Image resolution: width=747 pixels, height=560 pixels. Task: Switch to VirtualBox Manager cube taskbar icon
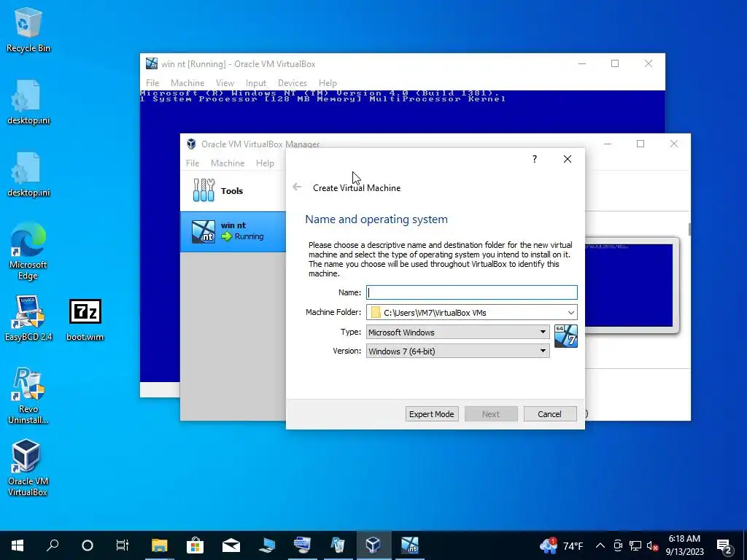coord(373,545)
